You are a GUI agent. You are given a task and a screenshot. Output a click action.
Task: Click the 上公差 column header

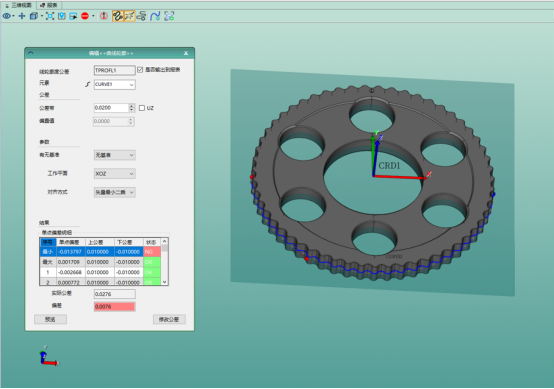point(100,242)
